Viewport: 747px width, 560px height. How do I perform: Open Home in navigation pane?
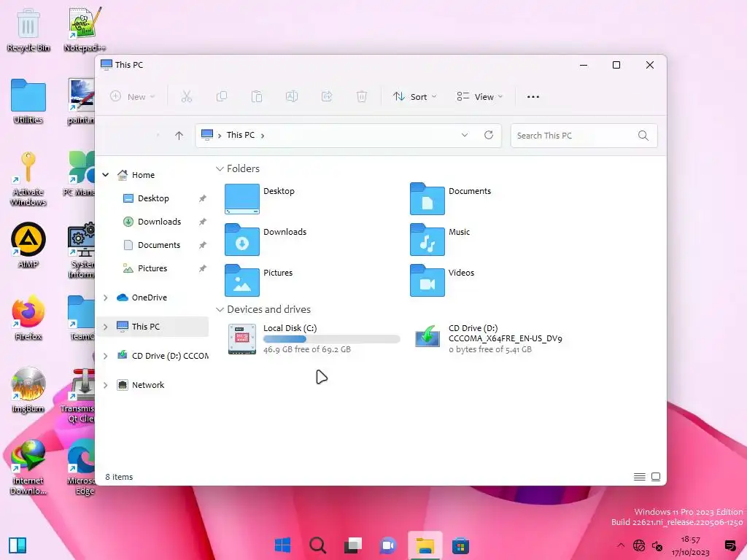pyautogui.click(x=136, y=175)
